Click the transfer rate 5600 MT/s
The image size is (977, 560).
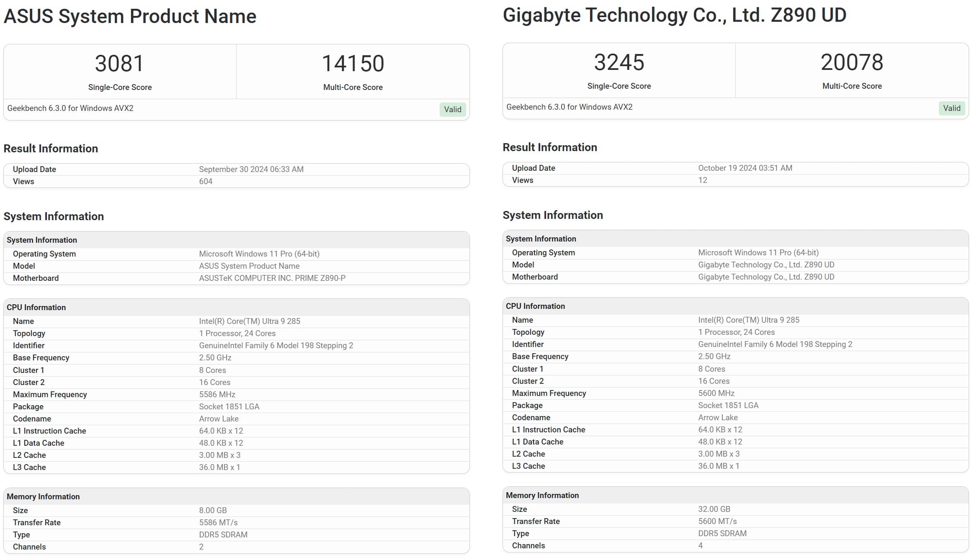point(717,521)
